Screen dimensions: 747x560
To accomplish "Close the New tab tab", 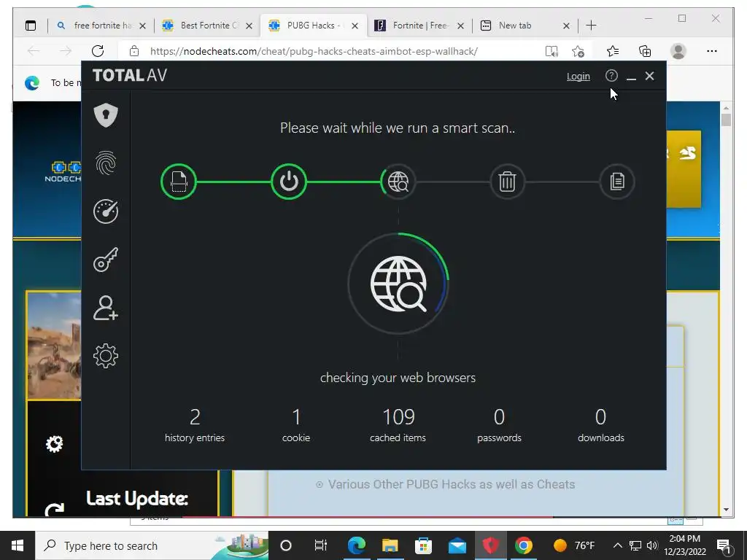I will point(566,26).
